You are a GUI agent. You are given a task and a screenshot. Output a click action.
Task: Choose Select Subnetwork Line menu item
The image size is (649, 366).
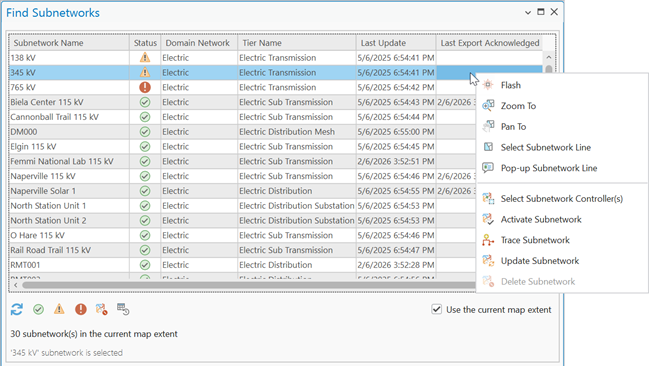[546, 147]
